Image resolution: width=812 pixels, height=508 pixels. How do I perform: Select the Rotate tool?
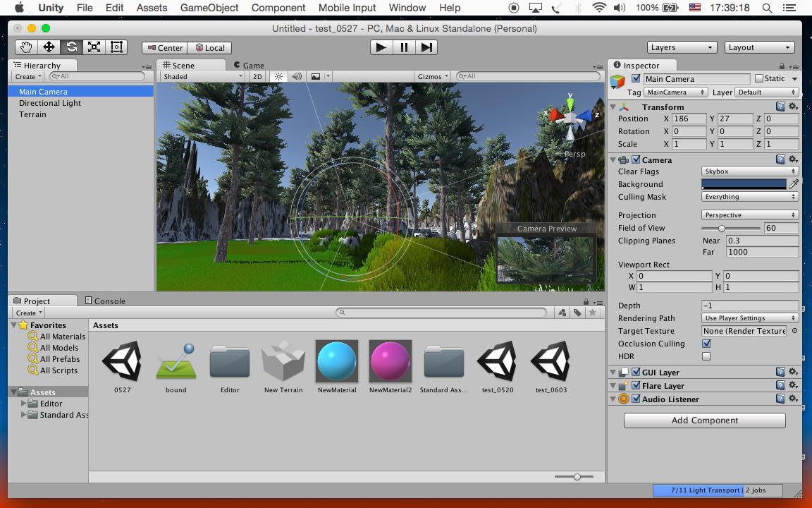coord(71,47)
